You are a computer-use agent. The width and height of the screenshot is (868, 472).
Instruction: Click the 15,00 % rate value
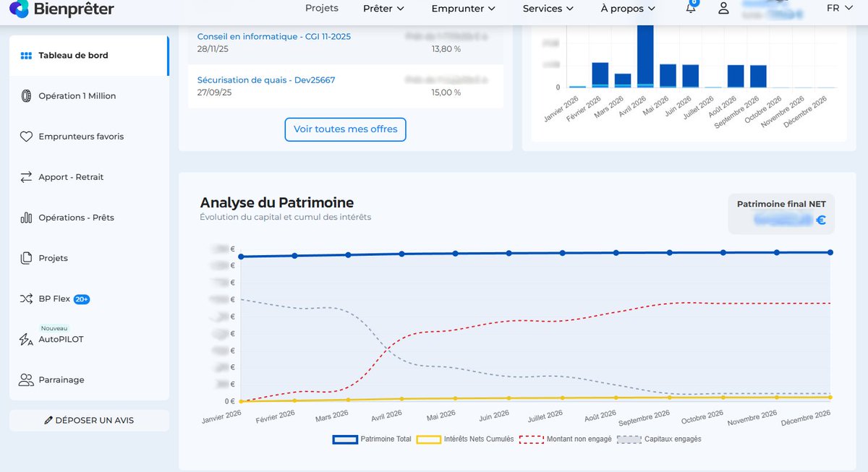[x=446, y=93]
